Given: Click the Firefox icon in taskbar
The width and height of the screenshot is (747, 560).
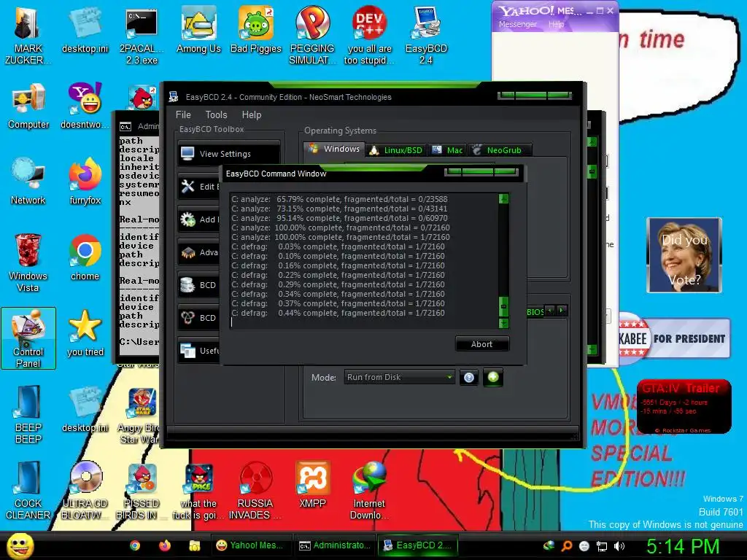Looking at the screenshot, I should pyautogui.click(x=165, y=545).
